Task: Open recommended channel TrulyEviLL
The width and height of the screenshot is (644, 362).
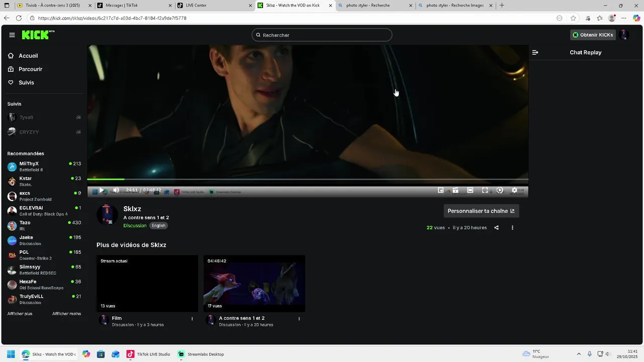Action: pos(44,299)
